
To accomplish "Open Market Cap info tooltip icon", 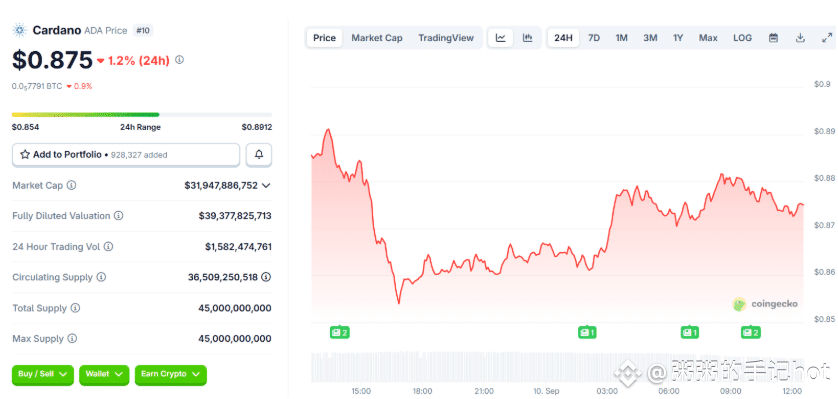I will [71, 186].
